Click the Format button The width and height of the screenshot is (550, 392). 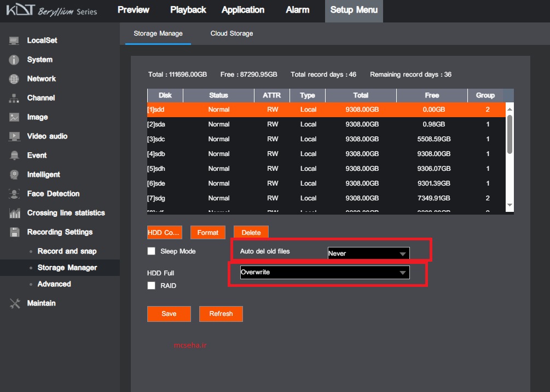pos(207,232)
